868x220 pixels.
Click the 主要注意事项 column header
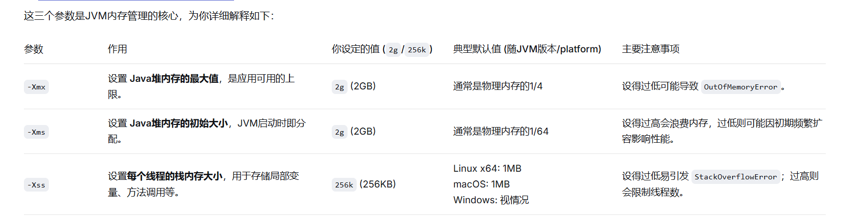(x=651, y=49)
